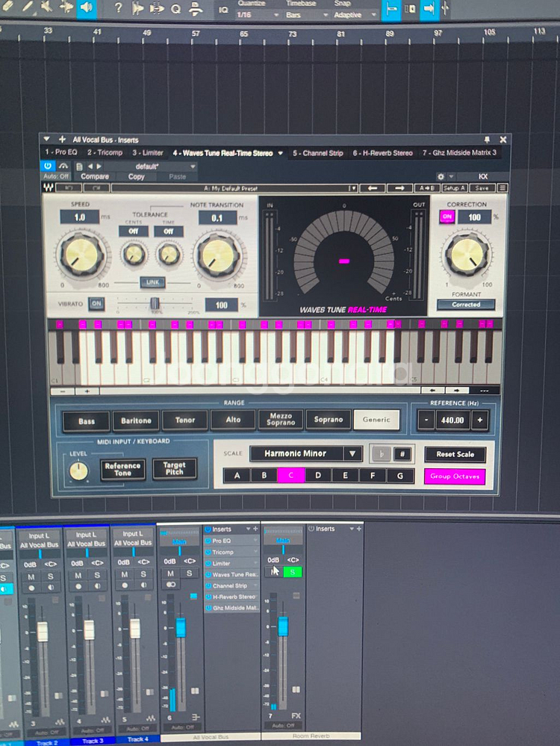This screenshot has width=560, height=746.
Task: Add insert on Room Reverb channel
Action: 359,529
